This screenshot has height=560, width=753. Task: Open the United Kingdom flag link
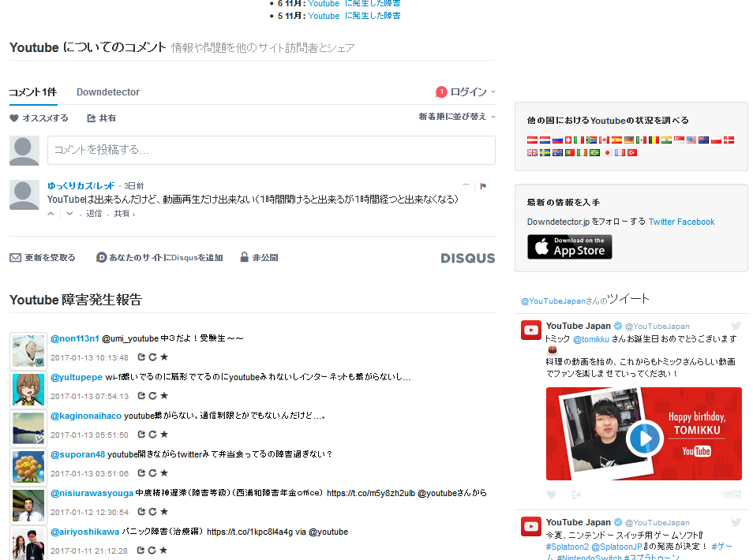point(532,152)
